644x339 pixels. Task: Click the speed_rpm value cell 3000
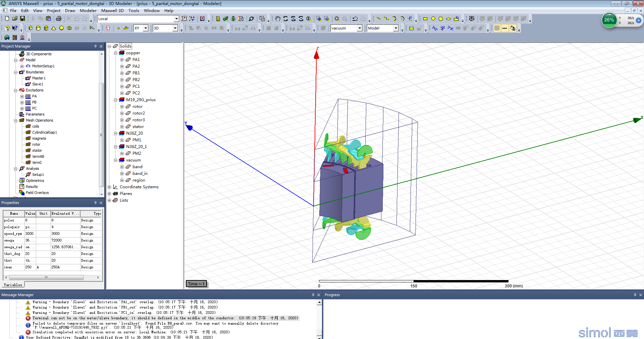30,233
